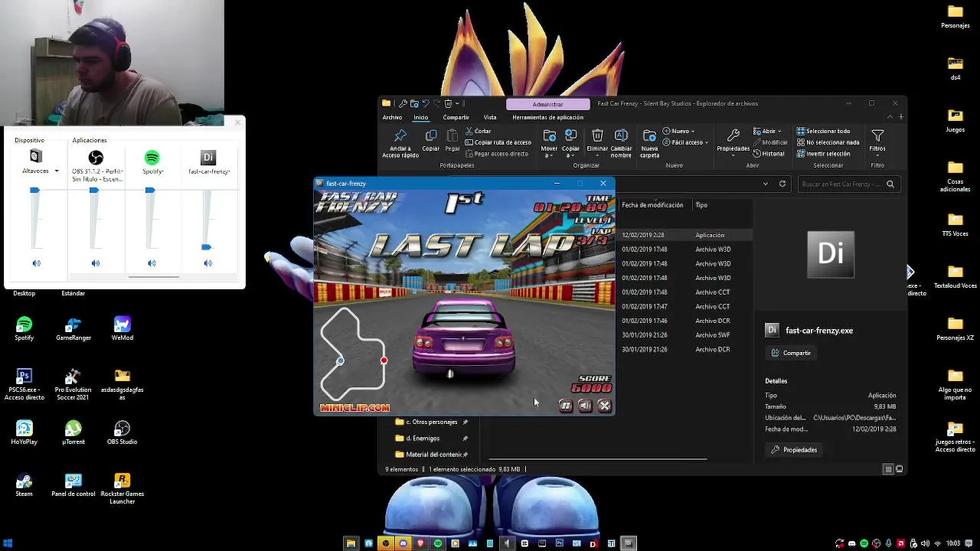The width and height of the screenshot is (980, 551).
Task: Expand the address bar history dropdown
Action: pyautogui.click(x=765, y=184)
